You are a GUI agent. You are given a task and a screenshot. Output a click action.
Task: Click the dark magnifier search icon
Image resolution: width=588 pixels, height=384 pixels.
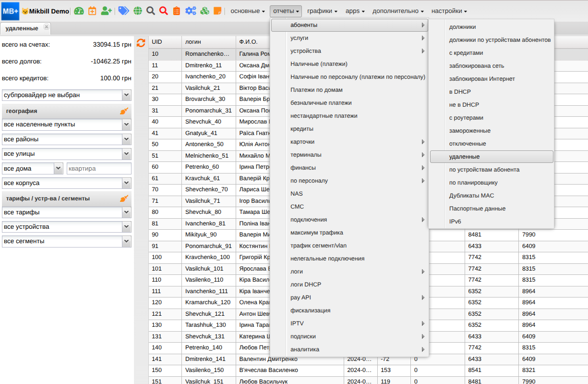(151, 11)
